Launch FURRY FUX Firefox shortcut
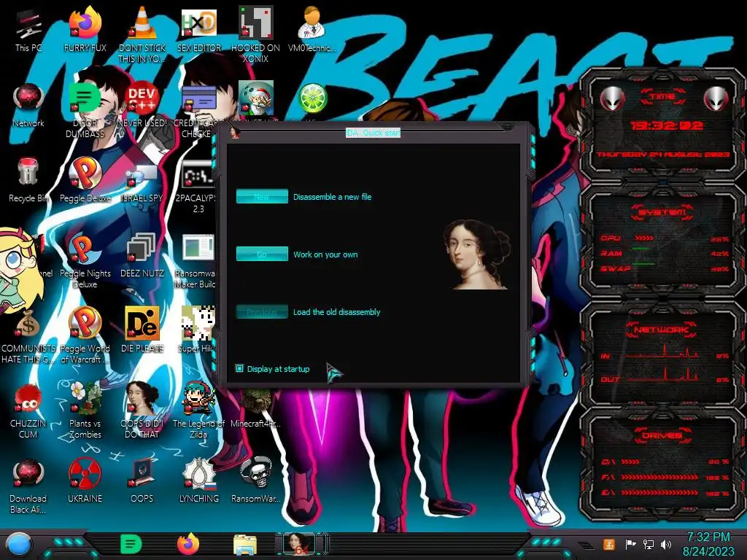Viewport: 747px width, 560px height. pos(85,28)
